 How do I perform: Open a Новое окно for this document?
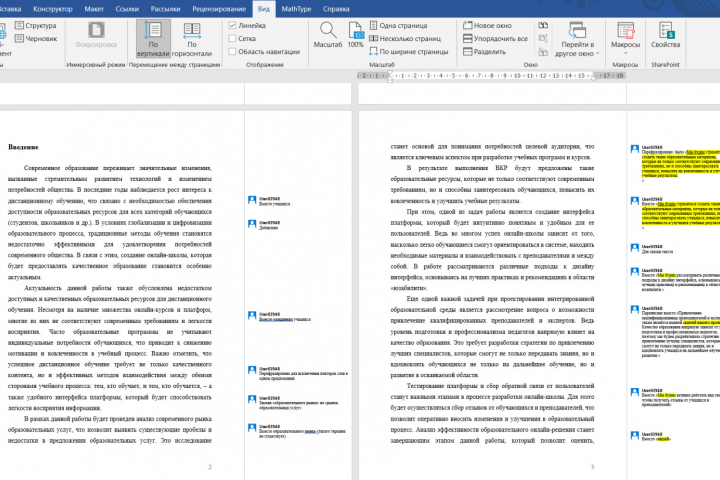coord(487,26)
